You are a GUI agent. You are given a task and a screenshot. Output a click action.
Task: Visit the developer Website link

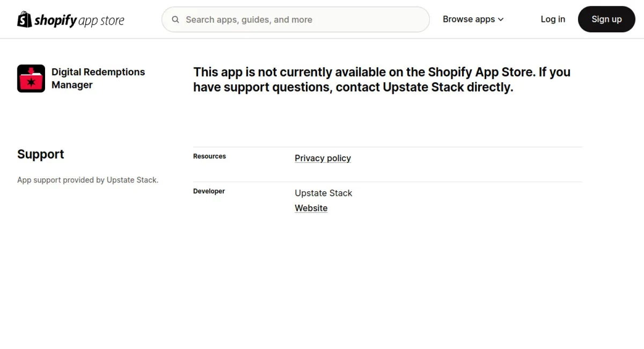pos(311,208)
